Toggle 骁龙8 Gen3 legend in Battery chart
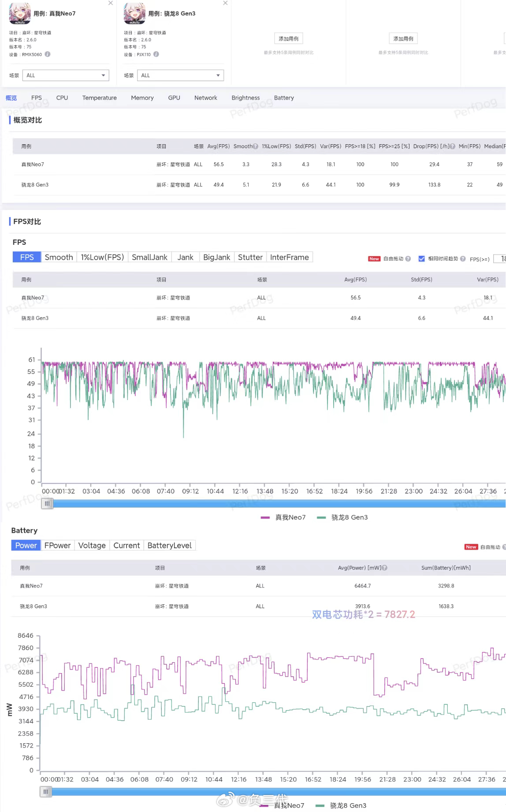The image size is (506, 812). click(x=342, y=806)
